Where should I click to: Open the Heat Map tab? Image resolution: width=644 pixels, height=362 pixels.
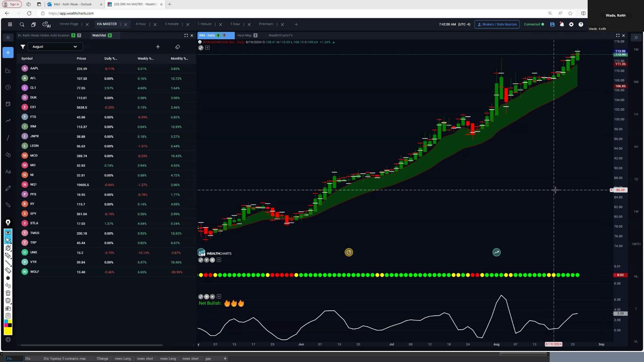pos(244,36)
